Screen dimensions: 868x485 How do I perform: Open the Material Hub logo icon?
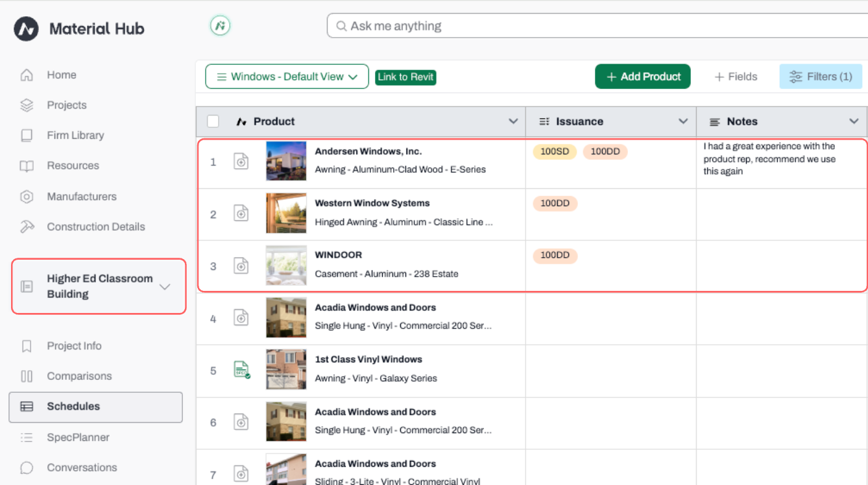tap(27, 29)
